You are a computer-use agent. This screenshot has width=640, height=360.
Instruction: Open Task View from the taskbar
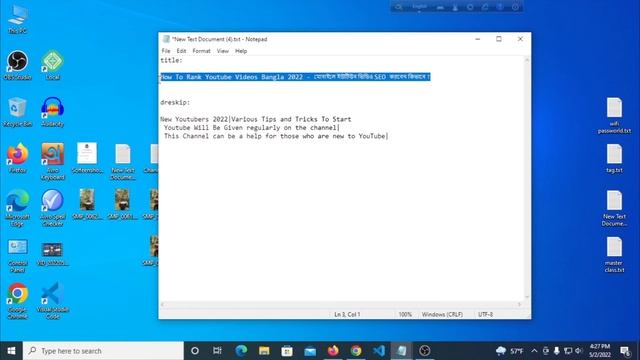click(217, 351)
